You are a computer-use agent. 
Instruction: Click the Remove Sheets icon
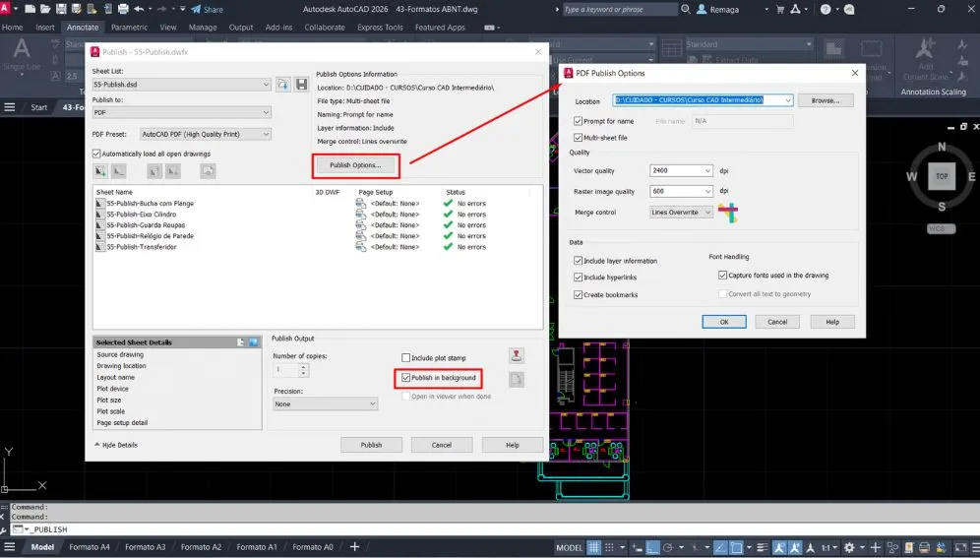coord(119,171)
